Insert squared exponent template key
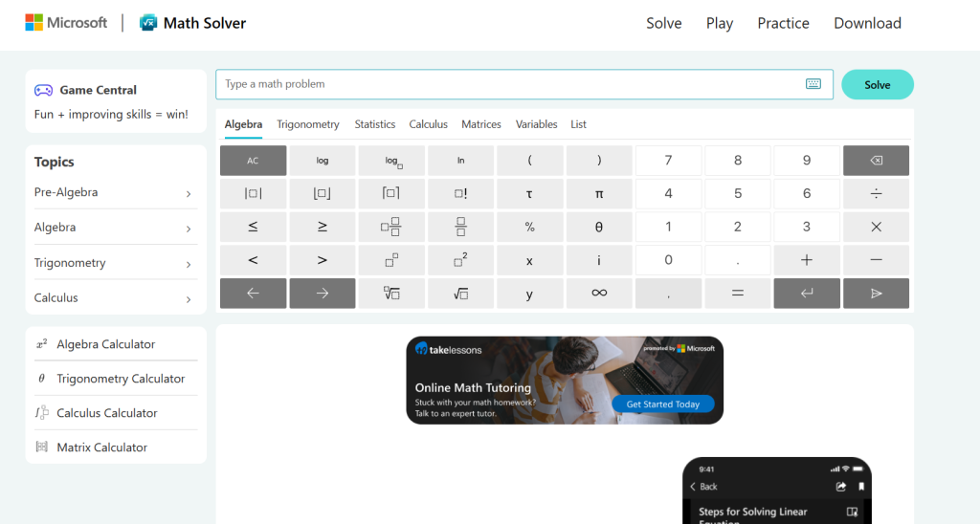The image size is (980, 524). click(460, 260)
